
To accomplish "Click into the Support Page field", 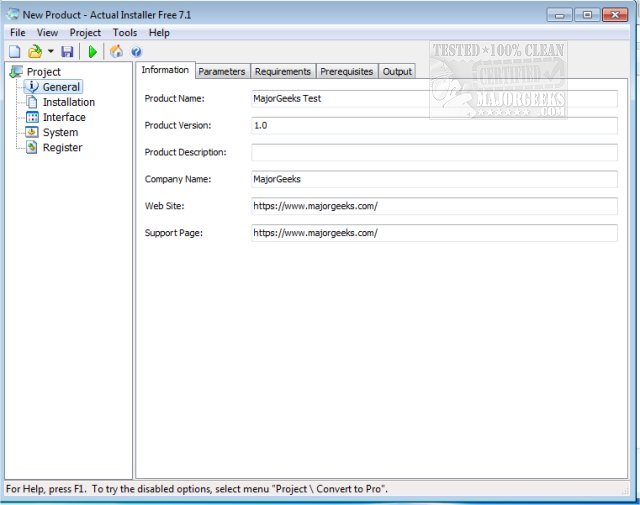I will click(434, 232).
